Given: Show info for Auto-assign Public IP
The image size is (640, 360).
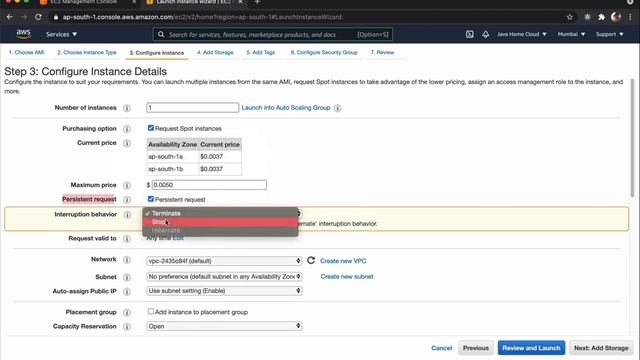Looking at the screenshot, I should click(127, 291).
